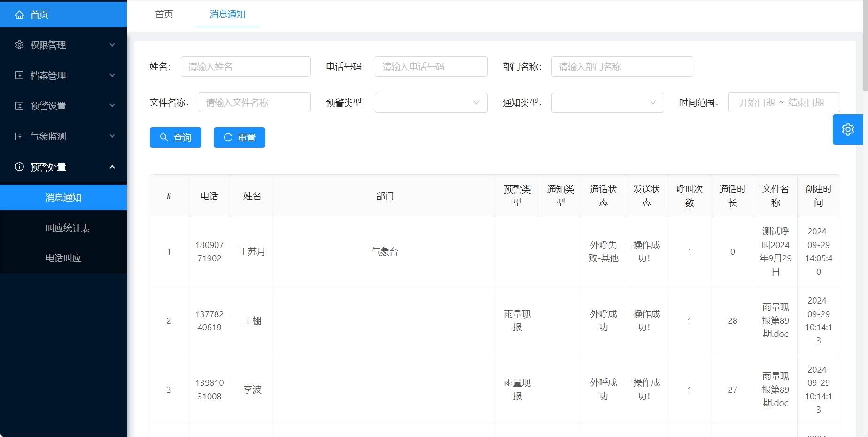The image size is (868, 437).
Task: Switch to the 首页 tab
Action: 164,15
